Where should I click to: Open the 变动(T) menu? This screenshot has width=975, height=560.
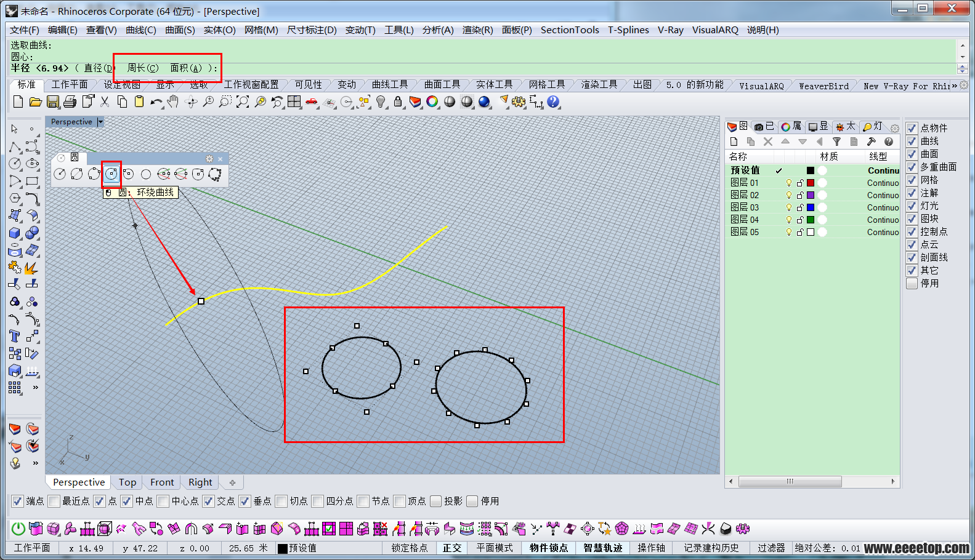[x=360, y=30]
